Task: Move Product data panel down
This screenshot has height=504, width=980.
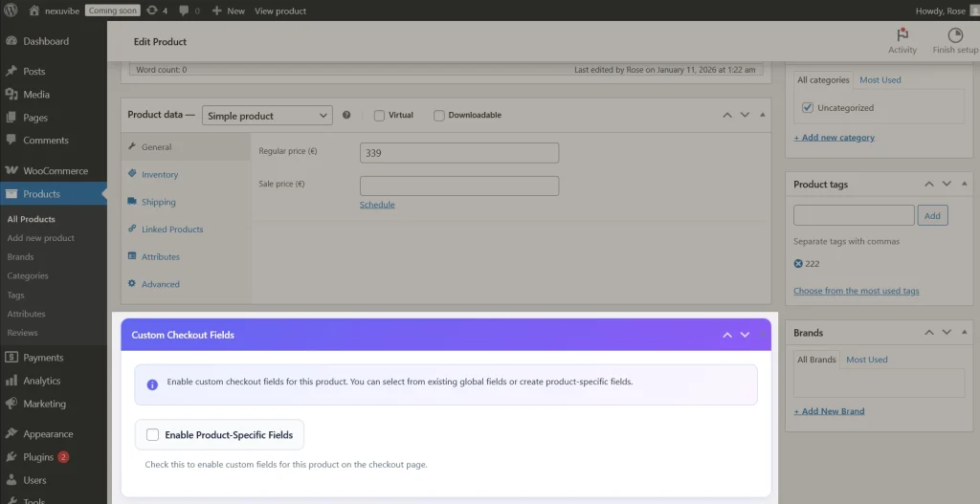Action: click(x=745, y=115)
